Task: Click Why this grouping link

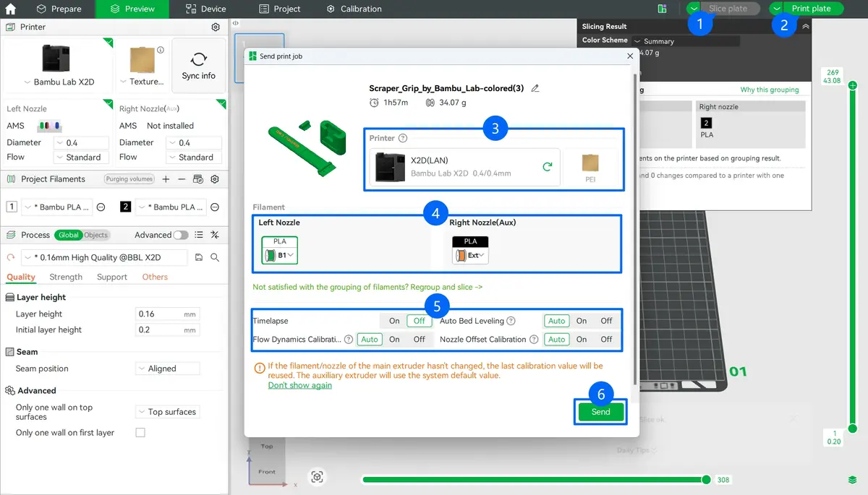Action: [x=770, y=90]
